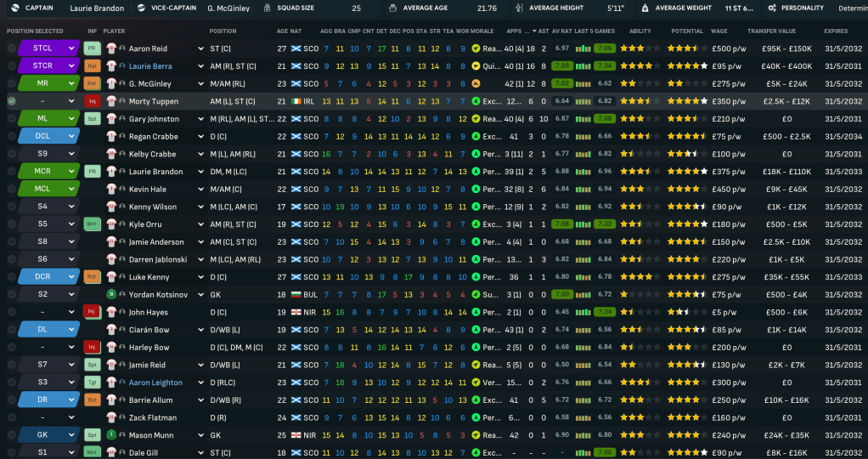Expand the DCR position selector
This screenshot has height=459, width=868.
71,277
